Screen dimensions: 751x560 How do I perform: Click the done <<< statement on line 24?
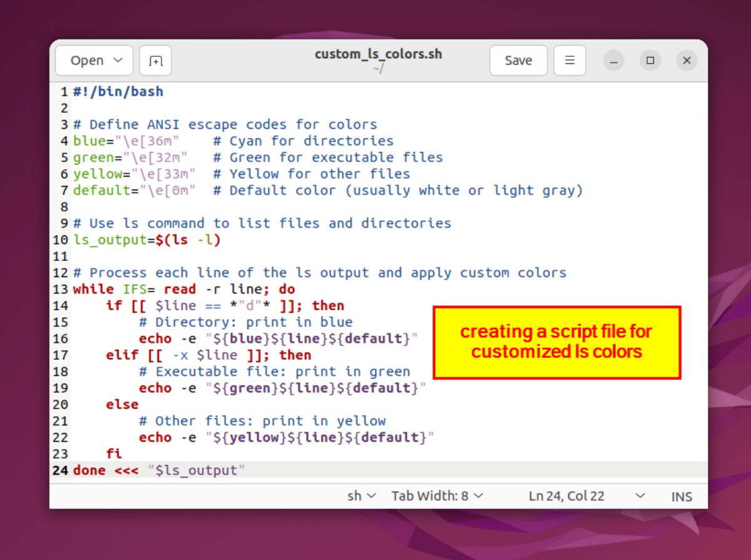pos(103,470)
